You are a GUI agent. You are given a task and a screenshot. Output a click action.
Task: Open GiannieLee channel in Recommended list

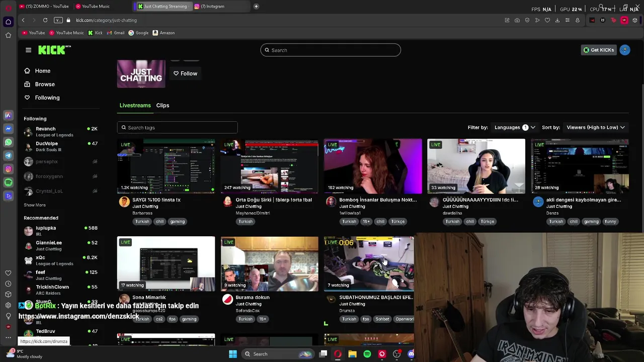[60, 245]
